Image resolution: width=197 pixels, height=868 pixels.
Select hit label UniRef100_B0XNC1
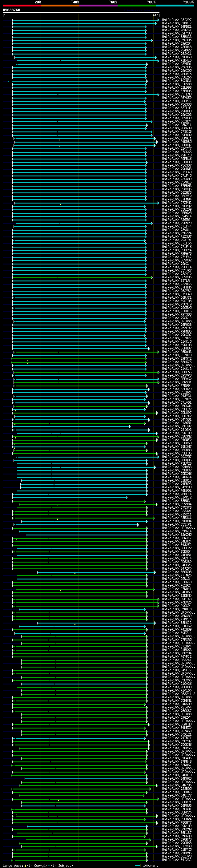(176, 81)
